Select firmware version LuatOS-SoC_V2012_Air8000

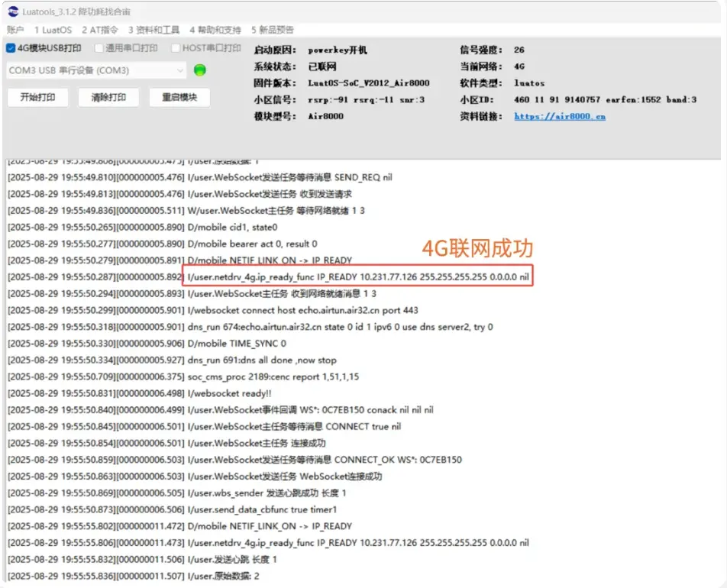point(369,83)
